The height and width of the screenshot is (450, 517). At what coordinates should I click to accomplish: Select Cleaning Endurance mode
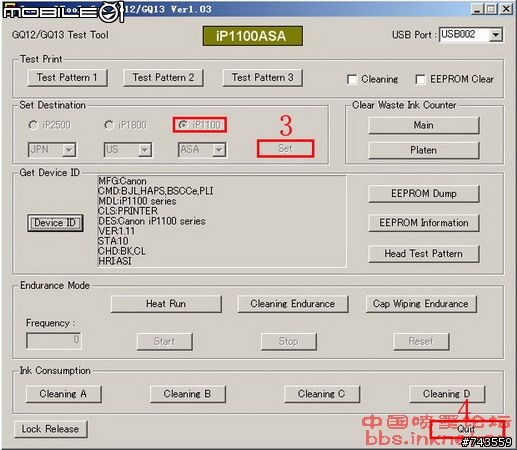click(x=293, y=304)
